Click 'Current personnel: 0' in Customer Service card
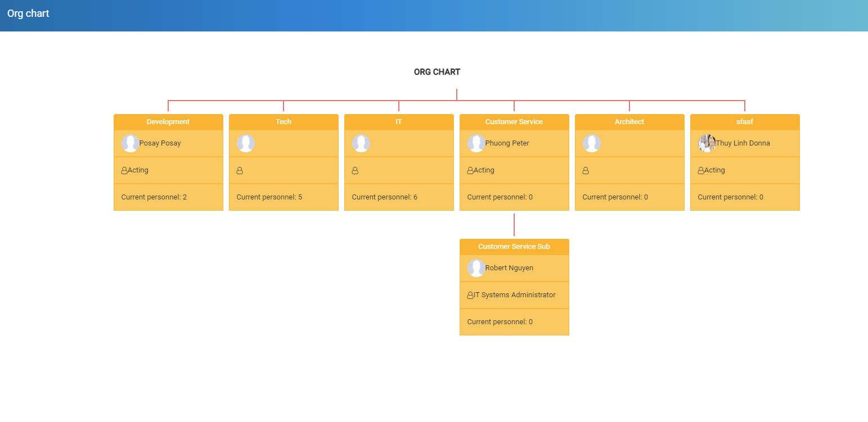Screen dimensions: 868x422 point(500,197)
